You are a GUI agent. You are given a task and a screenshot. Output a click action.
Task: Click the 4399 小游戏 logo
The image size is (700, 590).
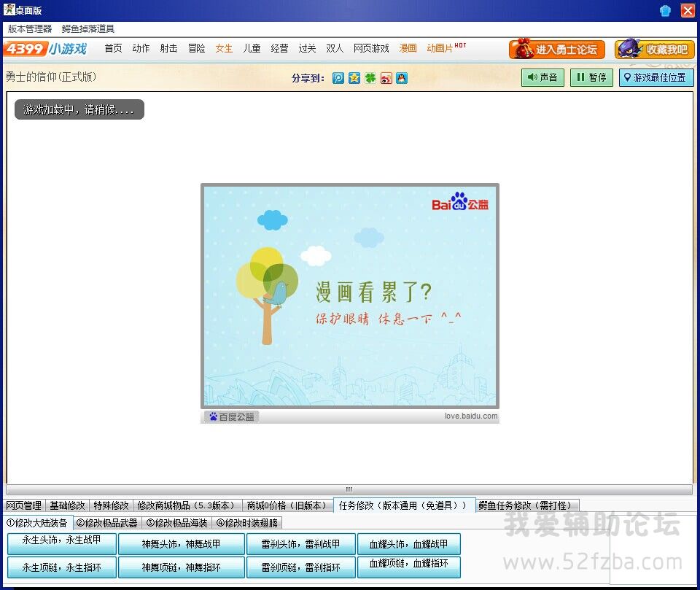pyautogui.click(x=45, y=49)
